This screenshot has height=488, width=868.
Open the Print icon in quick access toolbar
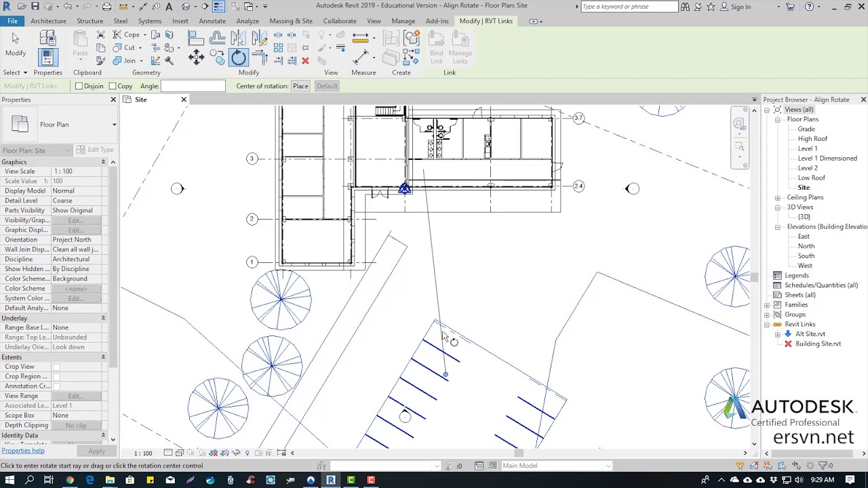pyautogui.click(x=106, y=6)
